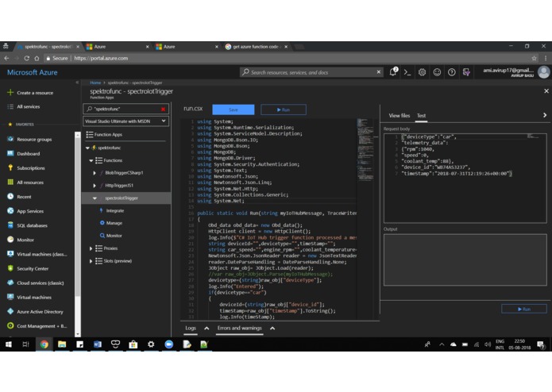
Task: Open Subscriptions key icon
Action: coord(10,167)
